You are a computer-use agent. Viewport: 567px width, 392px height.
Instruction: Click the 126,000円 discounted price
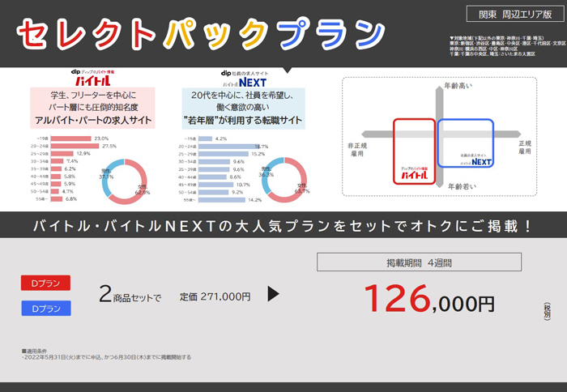point(429,299)
